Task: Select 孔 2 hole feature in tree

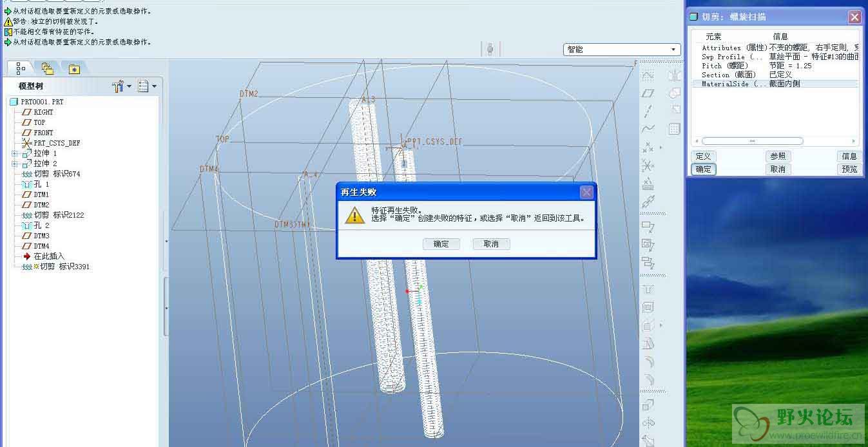Action: 36,225
